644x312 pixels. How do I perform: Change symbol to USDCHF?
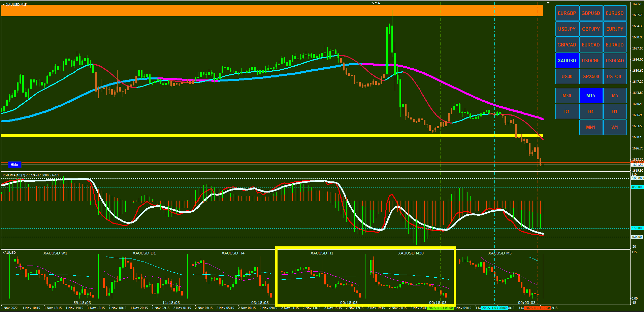tap(591, 61)
